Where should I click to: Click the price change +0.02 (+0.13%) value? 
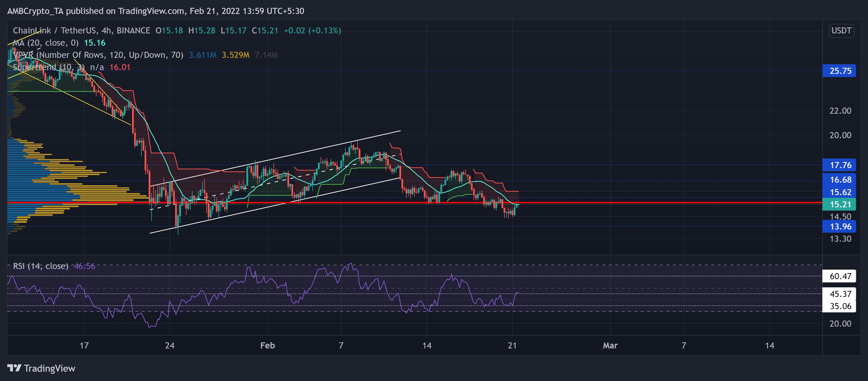[312, 31]
